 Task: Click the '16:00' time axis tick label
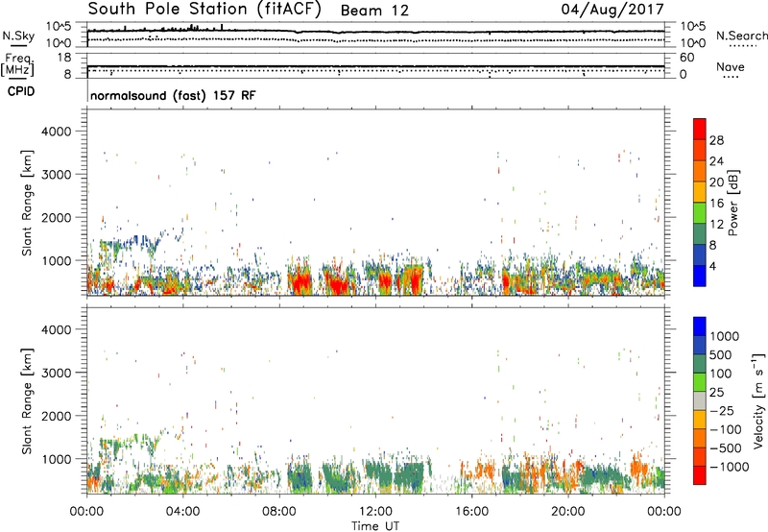point(471,512)
